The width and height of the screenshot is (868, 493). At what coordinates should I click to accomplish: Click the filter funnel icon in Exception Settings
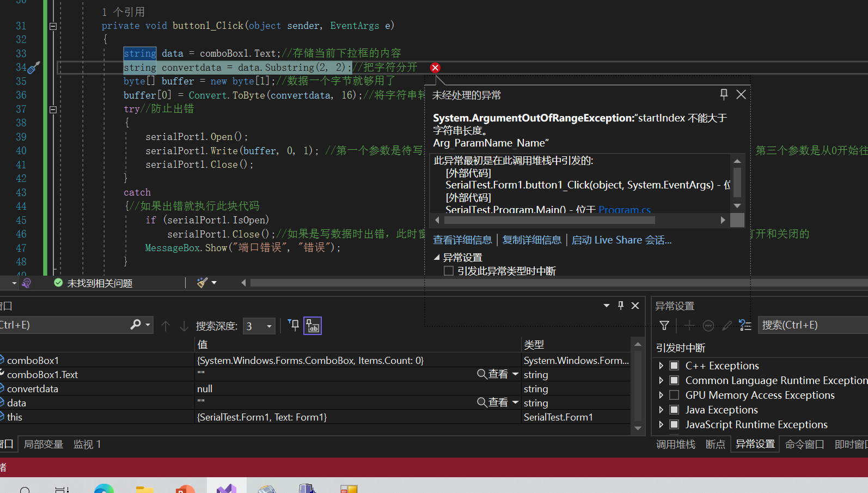click(x=664, y=325)
